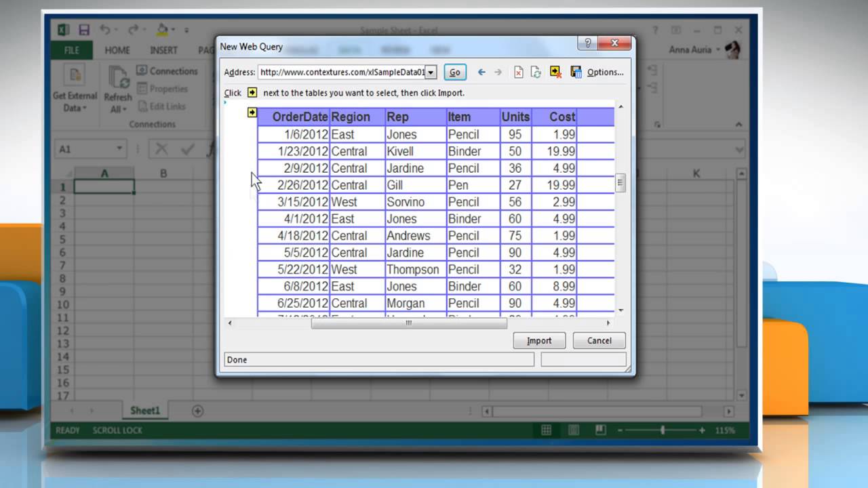Image resolution: width=868 pixels, height=488 pixels.
Task: Click the Save icon in Excel quick access toolbar
Action: click(84, 30)
